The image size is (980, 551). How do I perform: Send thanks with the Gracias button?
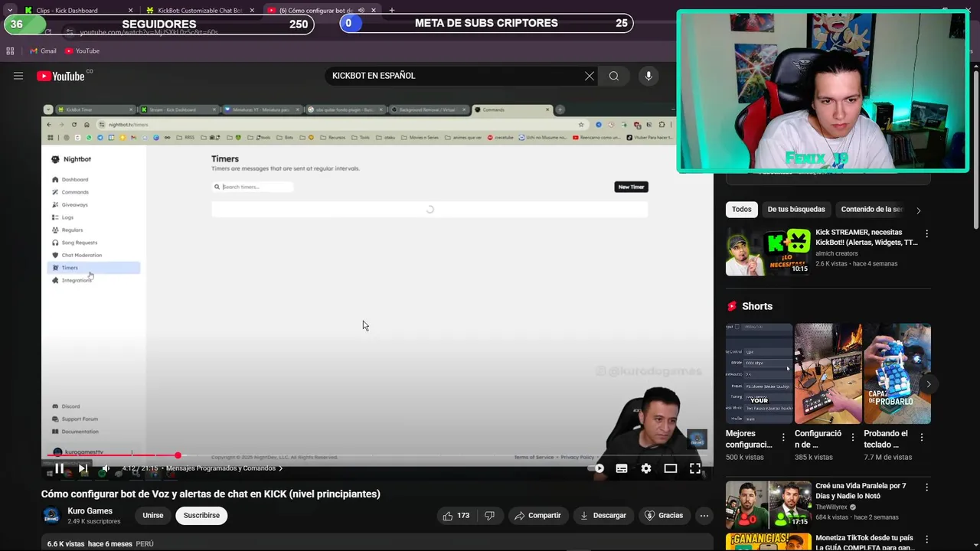click(664, 516)
